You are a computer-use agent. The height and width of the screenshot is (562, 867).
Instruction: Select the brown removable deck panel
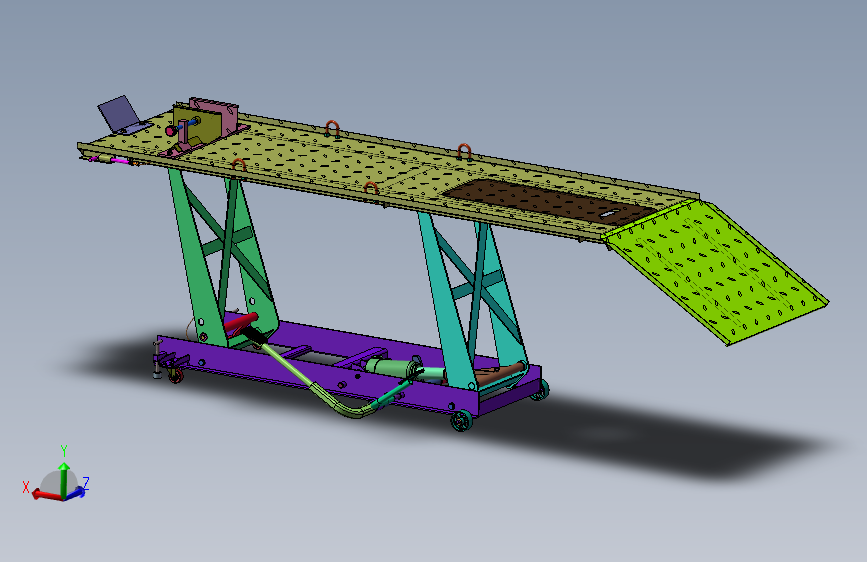coord(549,201)
